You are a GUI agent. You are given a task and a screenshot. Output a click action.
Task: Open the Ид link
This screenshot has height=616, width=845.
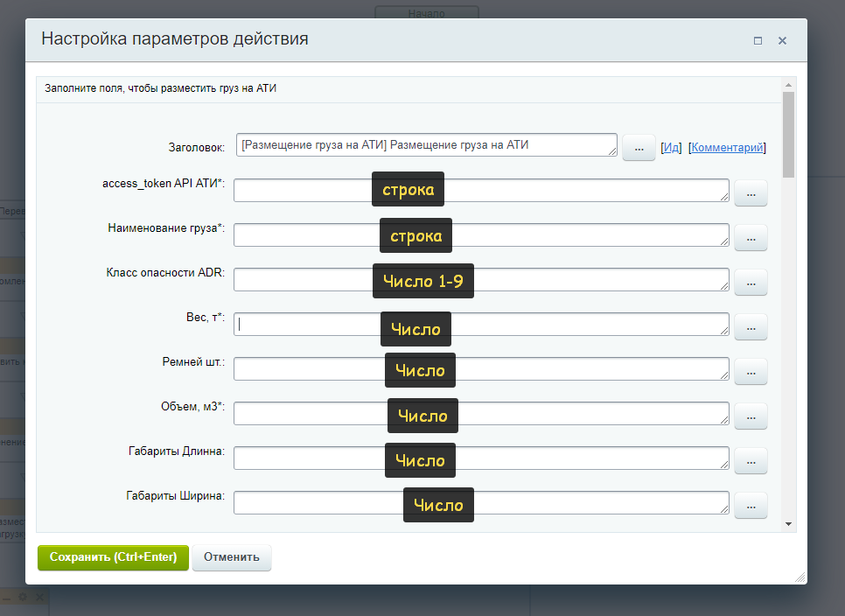point(672,148)
